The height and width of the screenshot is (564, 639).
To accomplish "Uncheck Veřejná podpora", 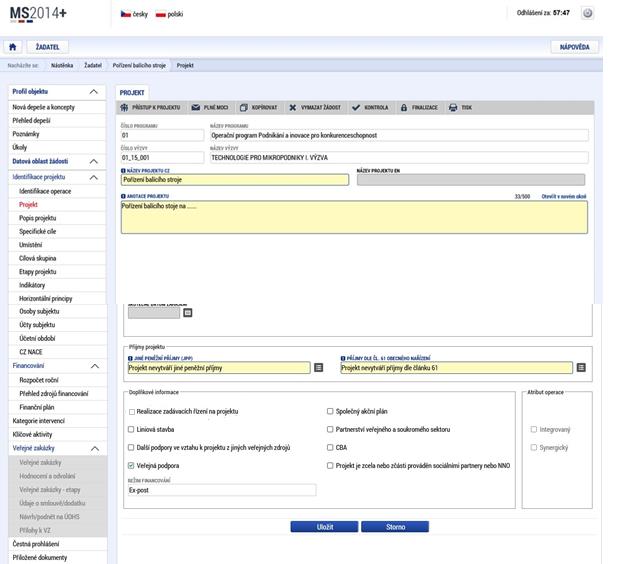I will click(131, 465).
